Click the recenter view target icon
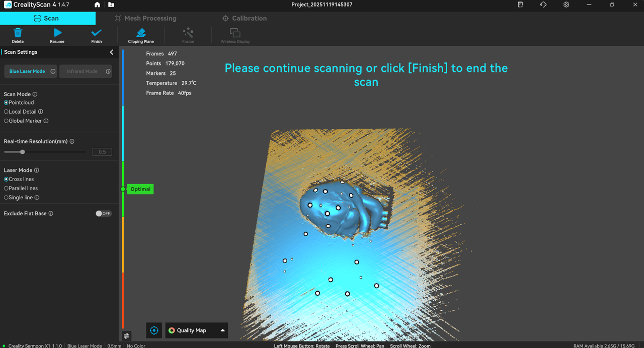This screenshot has width=644, height=348. (x=154, y=330)
